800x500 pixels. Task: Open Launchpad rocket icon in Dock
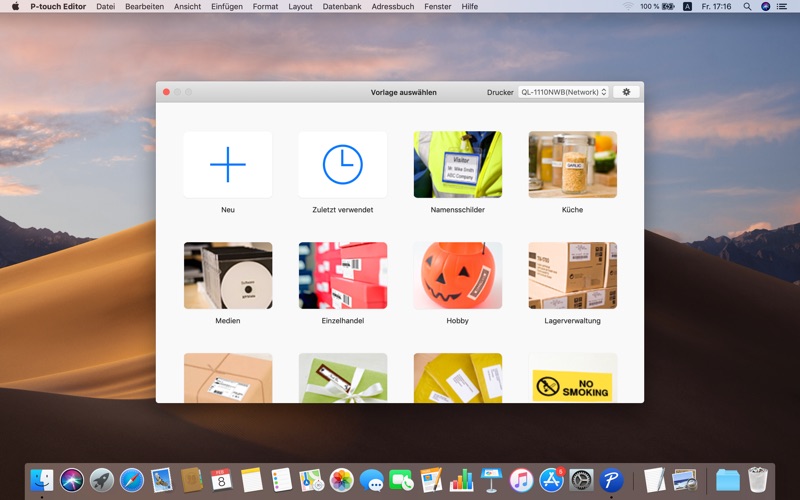[102, 480]
